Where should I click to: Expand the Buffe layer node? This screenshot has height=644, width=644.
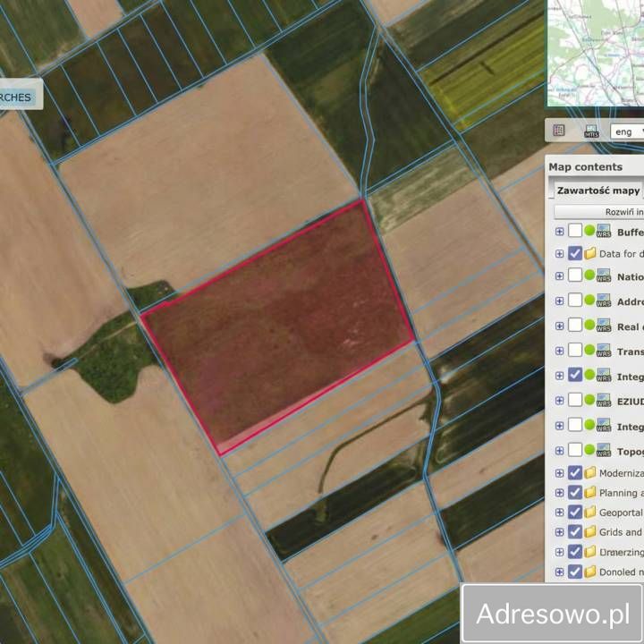tap(559, 232)
